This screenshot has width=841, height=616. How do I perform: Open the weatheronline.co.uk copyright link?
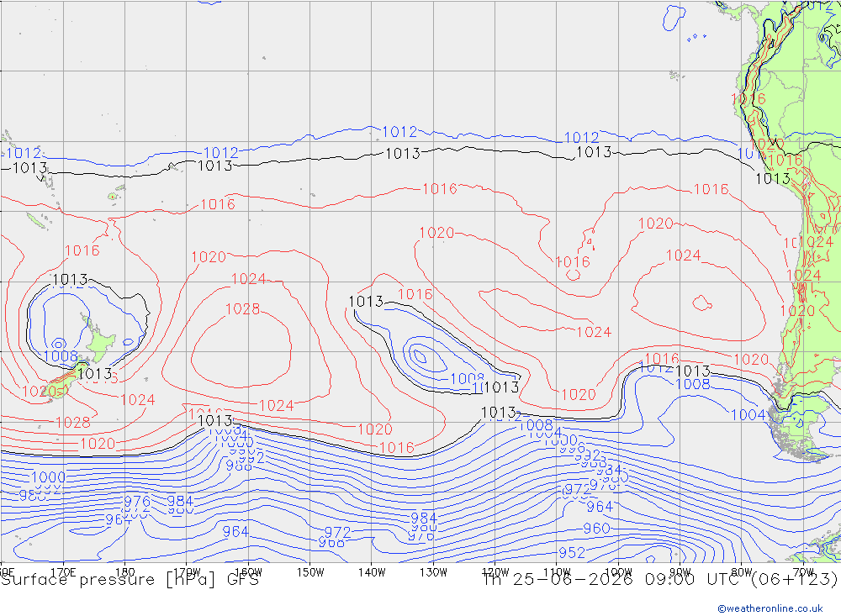(770, 608)
